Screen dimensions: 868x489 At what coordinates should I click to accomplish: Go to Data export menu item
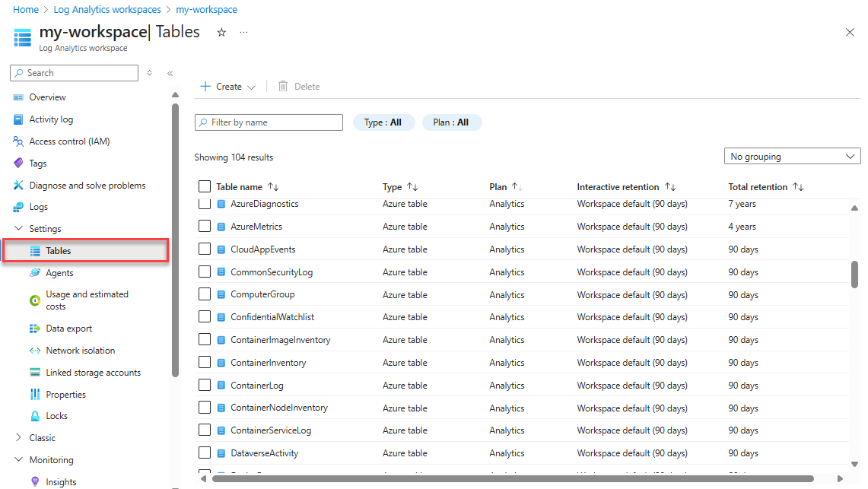[68, 329]
